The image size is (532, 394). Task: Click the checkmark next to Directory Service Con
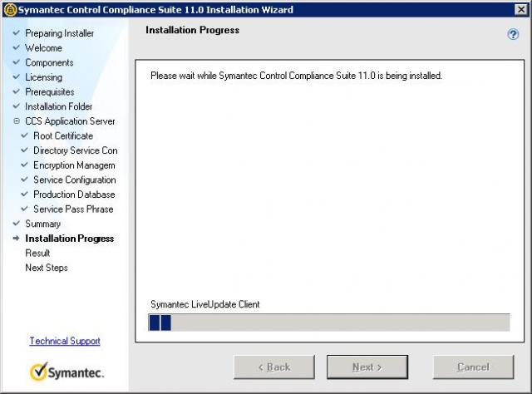pyautogui.click(x=24, y=150)
